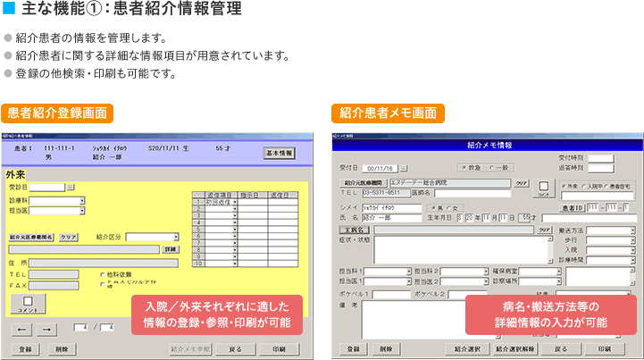Open the 搬送方法 dropdown
644x360 pixels.
pos(632,230)
